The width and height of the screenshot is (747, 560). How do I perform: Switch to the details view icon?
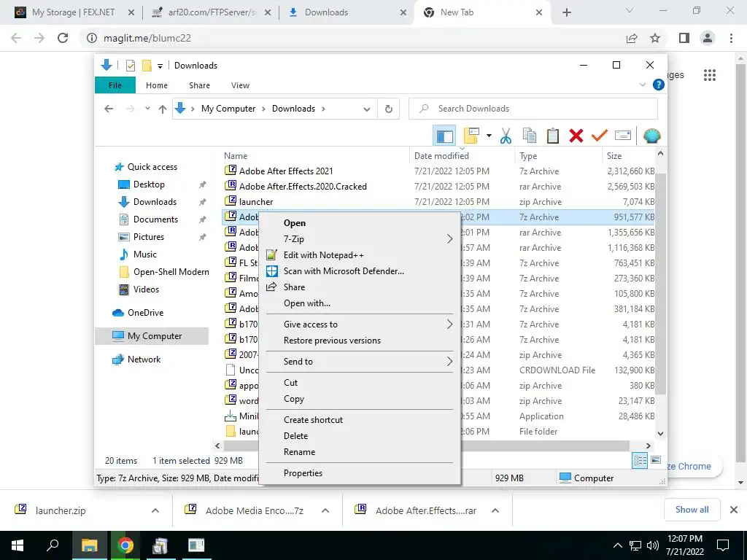pyautogui.click(x=640, y=461)
